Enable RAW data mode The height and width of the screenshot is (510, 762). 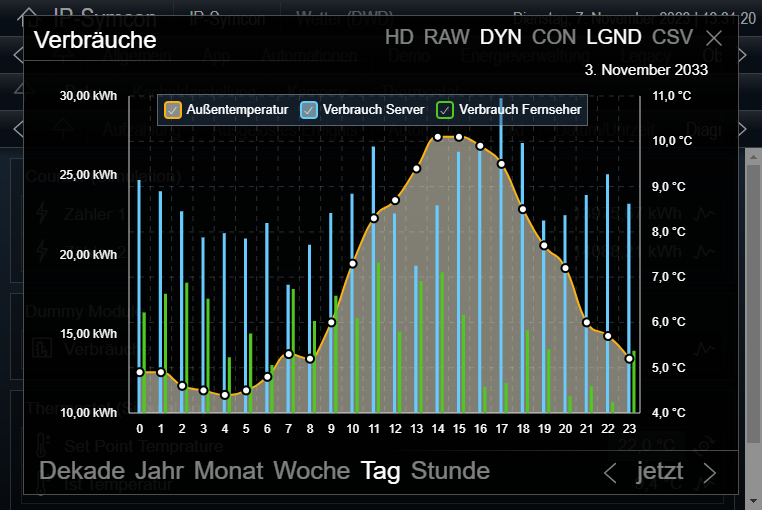[446, 38]
